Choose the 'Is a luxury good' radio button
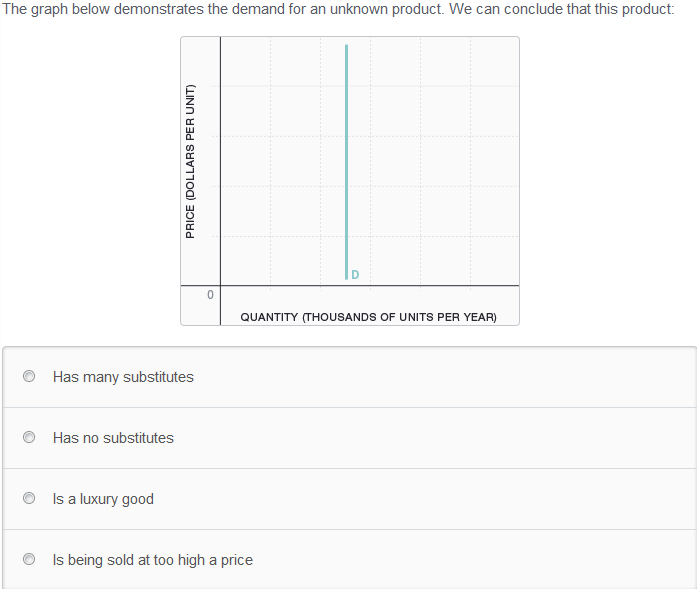The image size is (697, 589). (29, 499)
